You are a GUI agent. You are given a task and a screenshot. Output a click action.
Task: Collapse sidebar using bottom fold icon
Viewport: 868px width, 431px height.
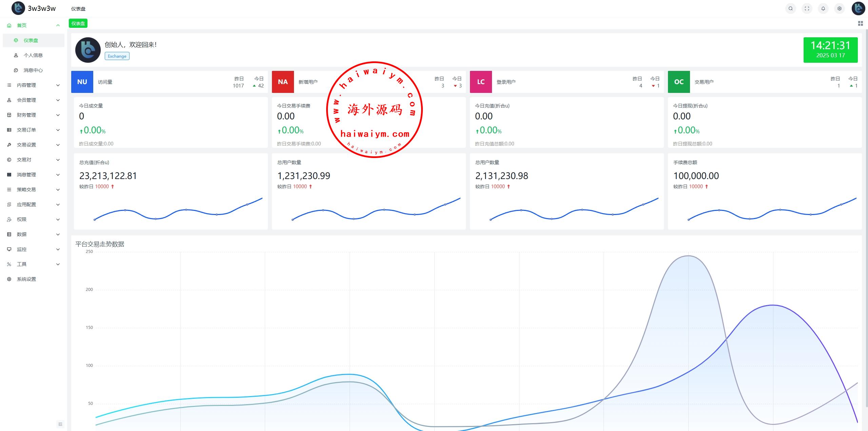click(x=60, y=424)
